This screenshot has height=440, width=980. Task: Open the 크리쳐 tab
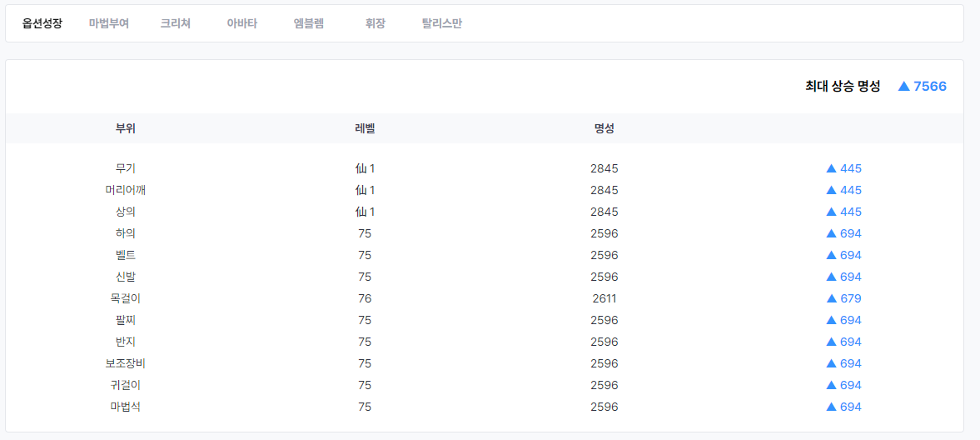pos(176,23)
